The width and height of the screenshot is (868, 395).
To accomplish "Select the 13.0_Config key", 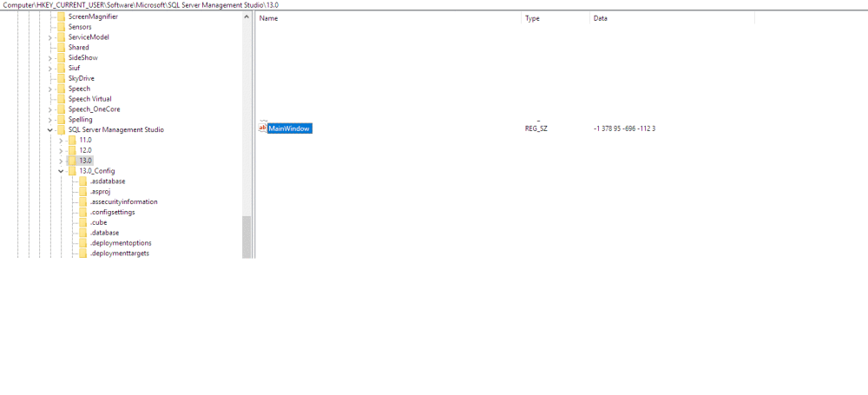I will 97,171.
